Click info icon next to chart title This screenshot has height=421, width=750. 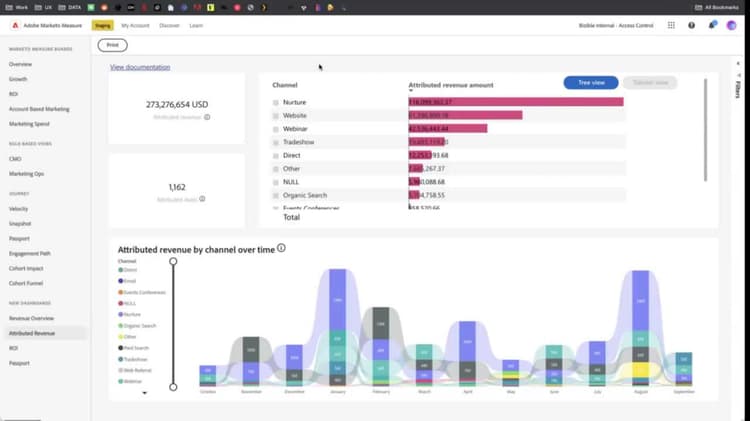[281, 248]
